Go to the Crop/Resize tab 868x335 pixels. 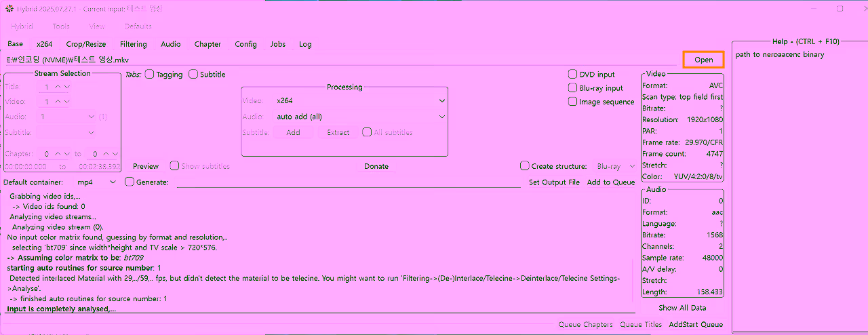86,44
